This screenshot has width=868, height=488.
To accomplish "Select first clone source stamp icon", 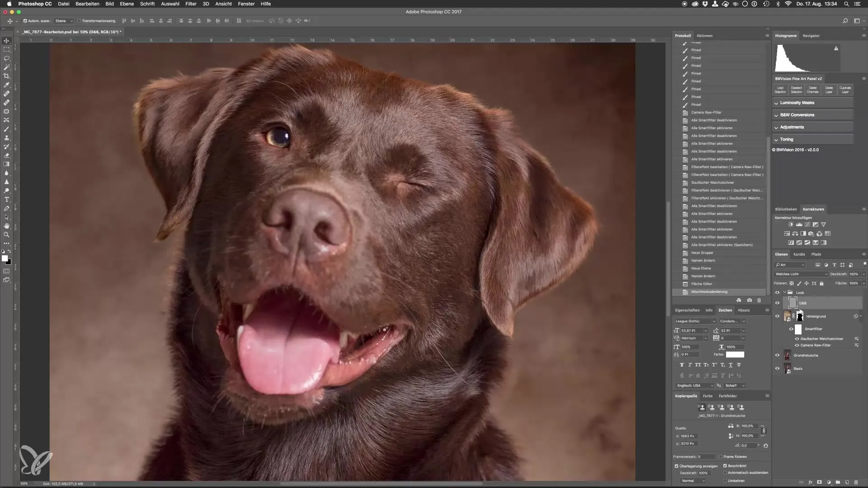I will click(702, 407).
